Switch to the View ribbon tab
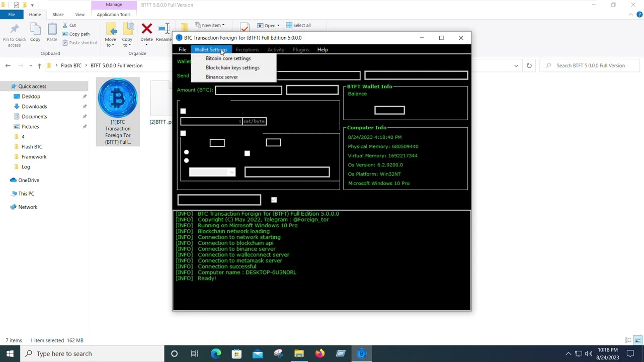Screen dimensions: 644x362 click(x=80, y=15)
